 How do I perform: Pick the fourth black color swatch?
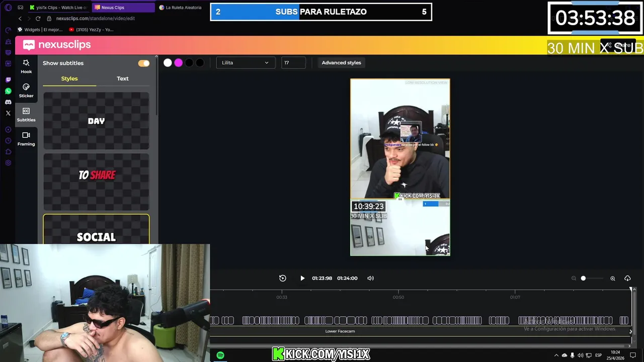pos(200,63)
